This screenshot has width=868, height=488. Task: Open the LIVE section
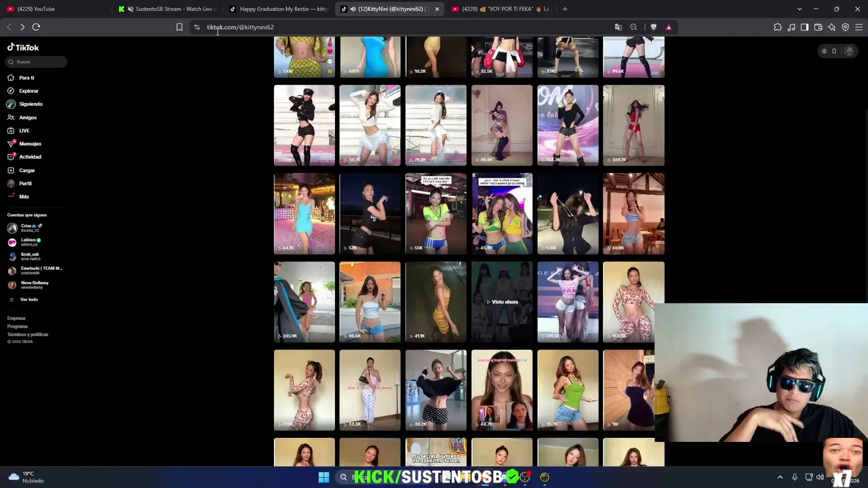[24, 131]
